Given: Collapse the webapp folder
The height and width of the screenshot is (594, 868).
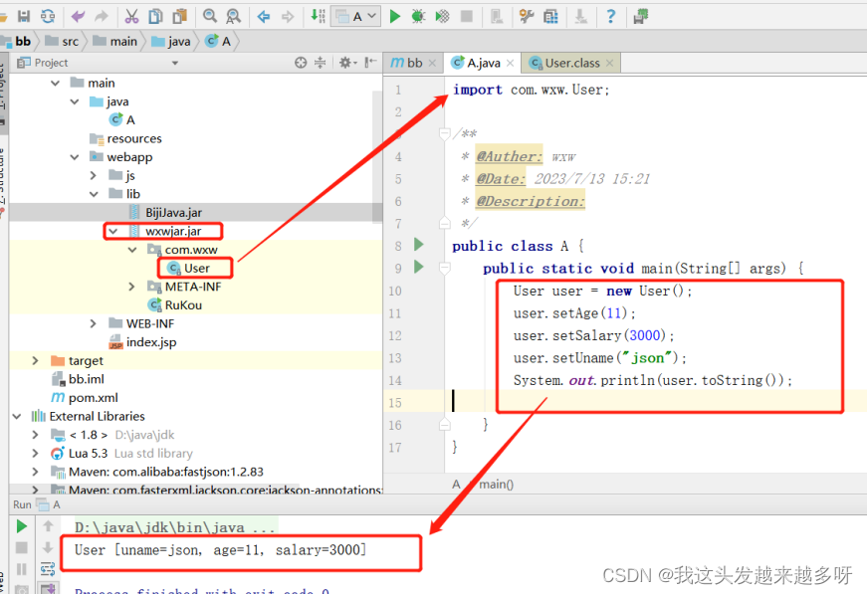Looking at the screenshot, I should click(x=75, y=157).
